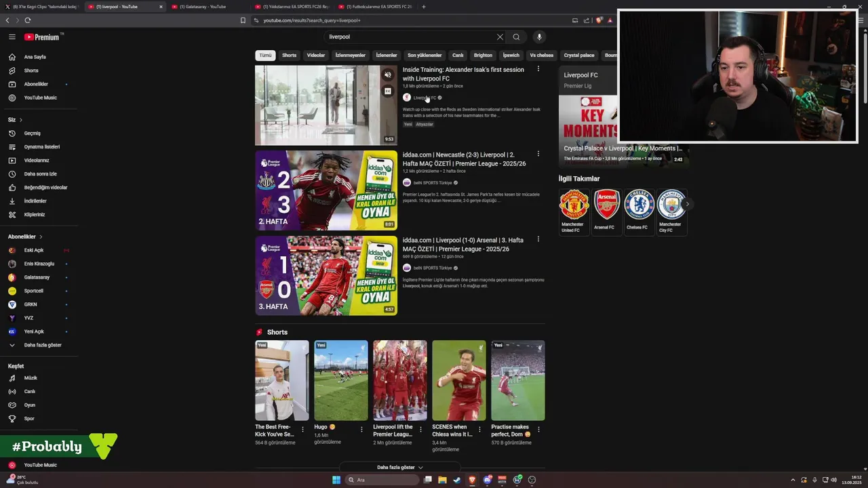Open the YouTube sidebar hamburger menu
The image size is (868, 488).
(12, 37)
